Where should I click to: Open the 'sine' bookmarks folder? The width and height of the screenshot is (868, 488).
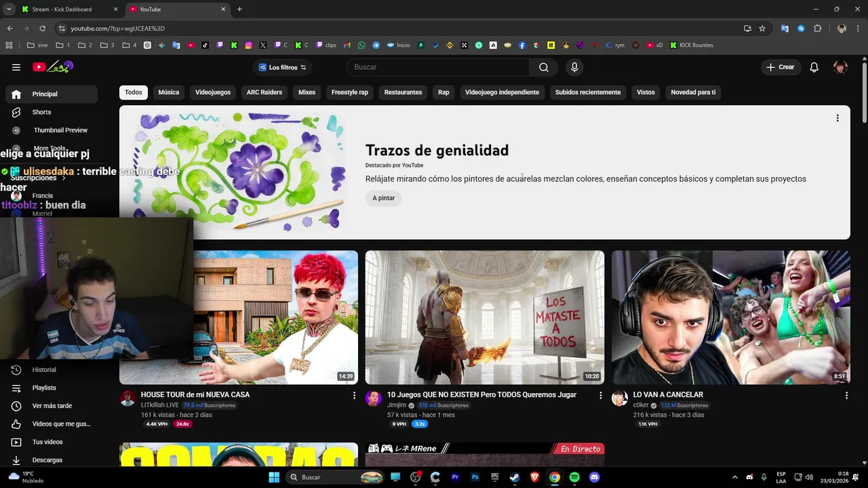[x=37, y=45]
